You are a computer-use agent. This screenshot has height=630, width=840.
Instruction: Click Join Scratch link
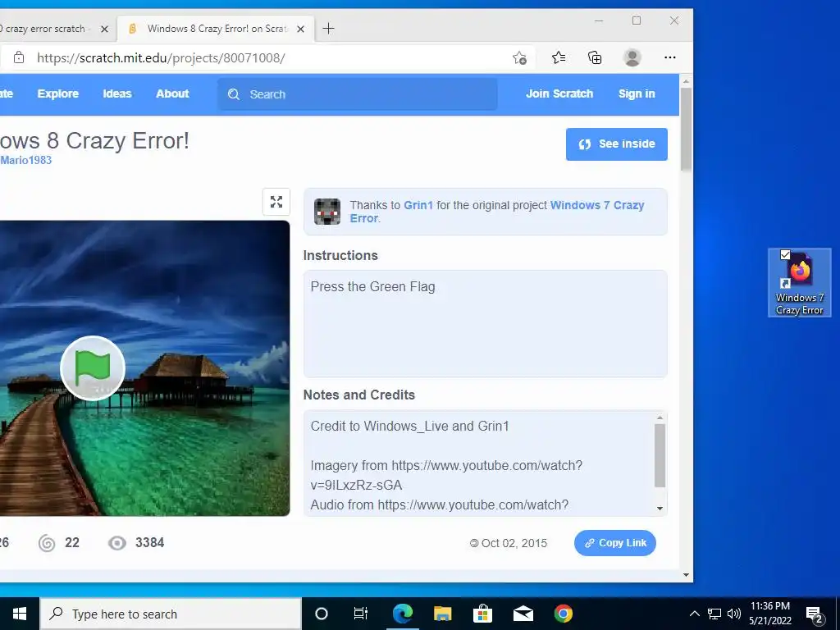tap(559, 94)
